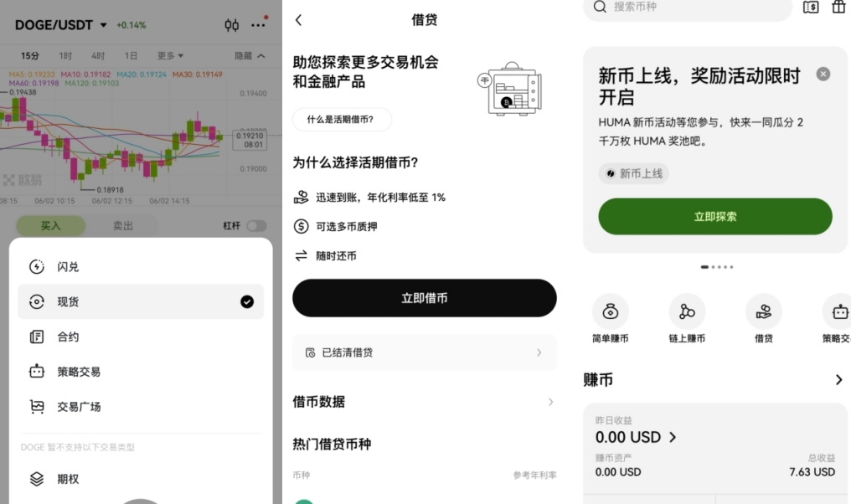Tap the green 立即探索 button

click(x=715, y=217)
